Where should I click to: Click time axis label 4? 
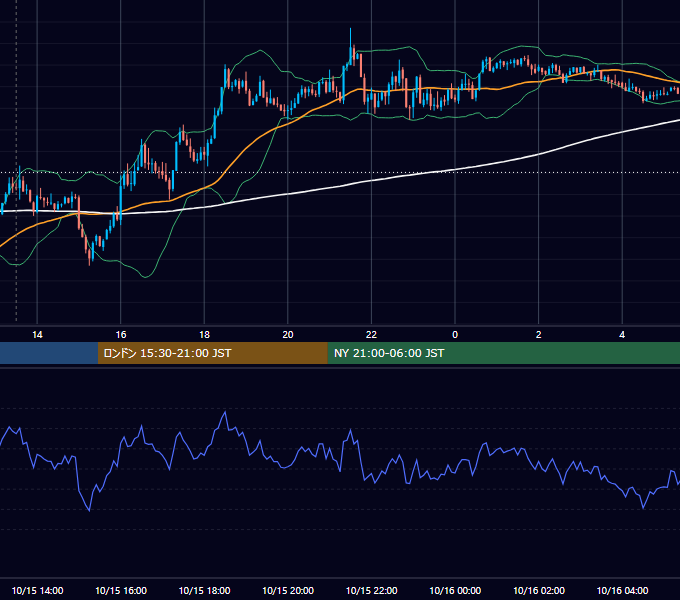click(x=622, y=335)
